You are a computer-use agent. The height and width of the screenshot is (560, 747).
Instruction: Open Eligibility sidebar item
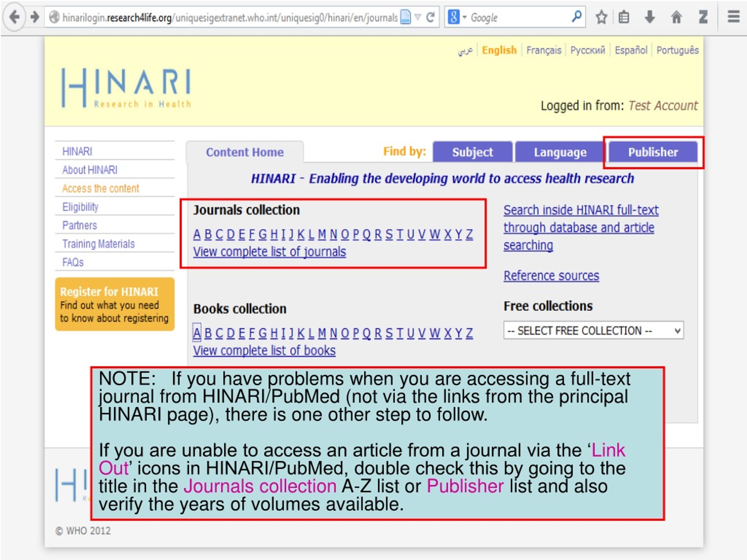[x=80, y=207]
